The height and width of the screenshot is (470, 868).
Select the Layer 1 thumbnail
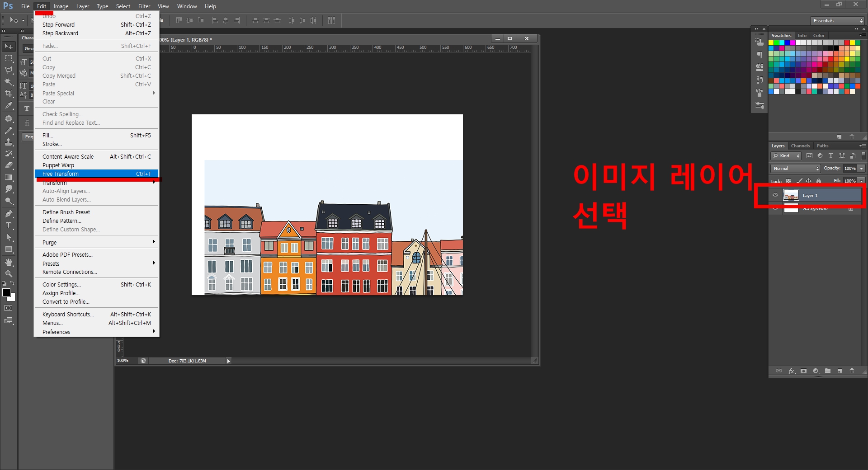coord(792,195)
